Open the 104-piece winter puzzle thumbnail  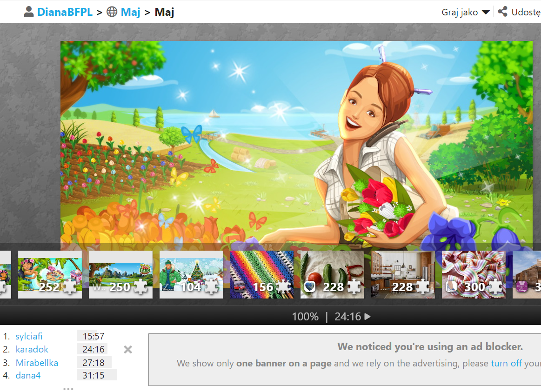[192, 274]
